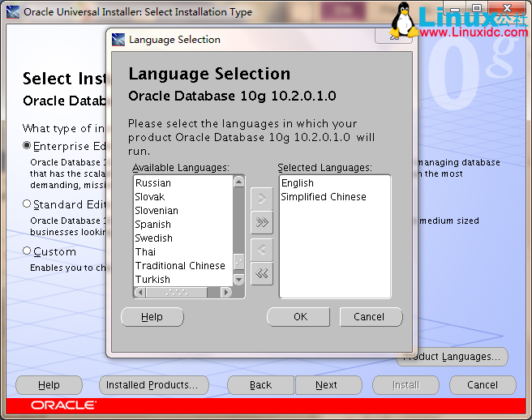Select the Custom installation radio button

[27, 251]
